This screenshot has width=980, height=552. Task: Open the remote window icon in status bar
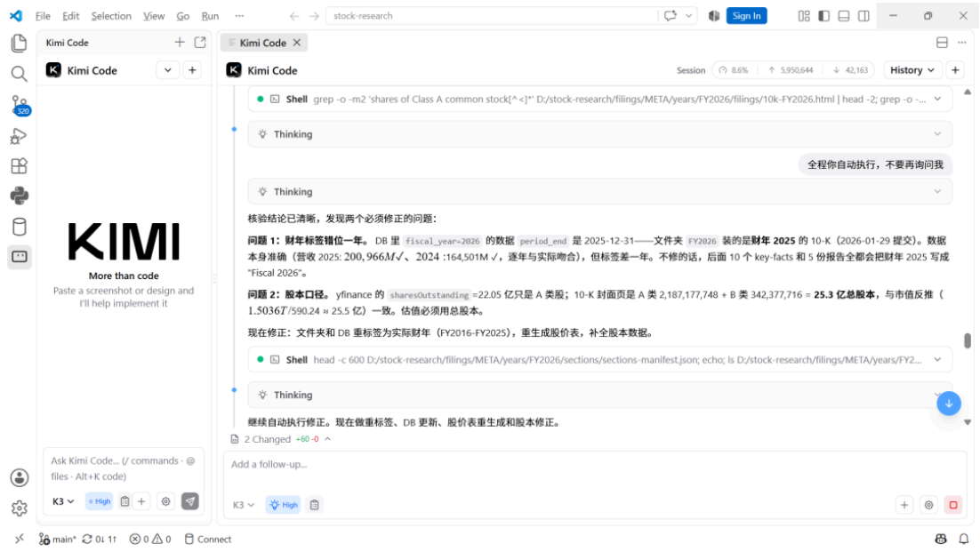tap(20, 539)
